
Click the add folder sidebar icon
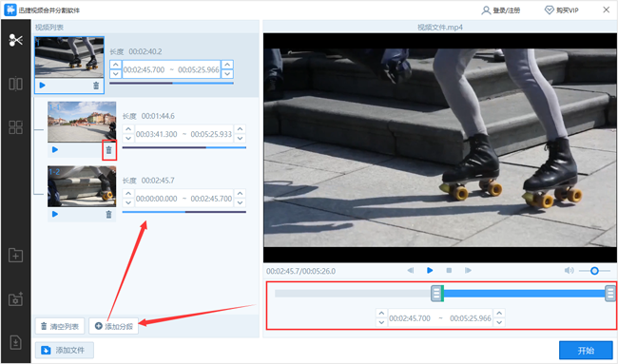coord(16,256)
